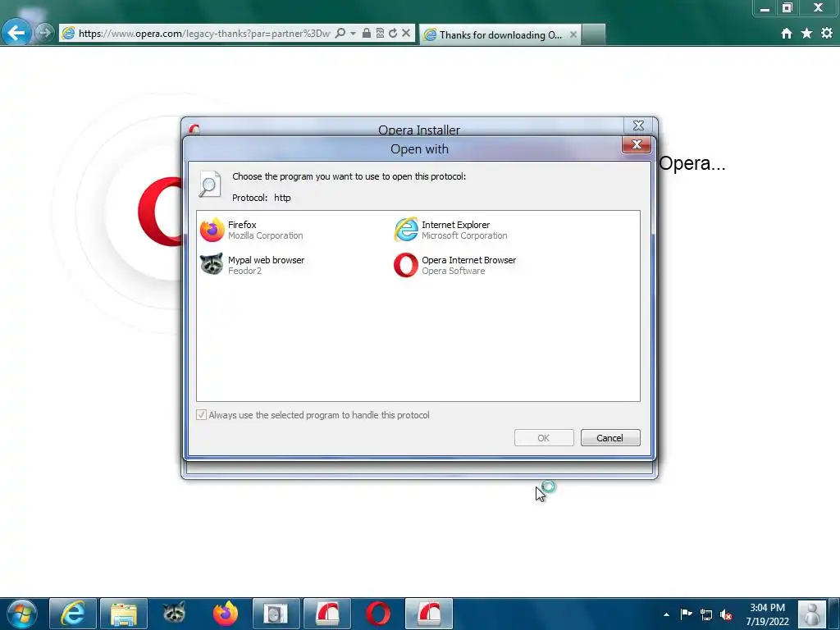View the security lock icon report

click(x=367, y=33)
